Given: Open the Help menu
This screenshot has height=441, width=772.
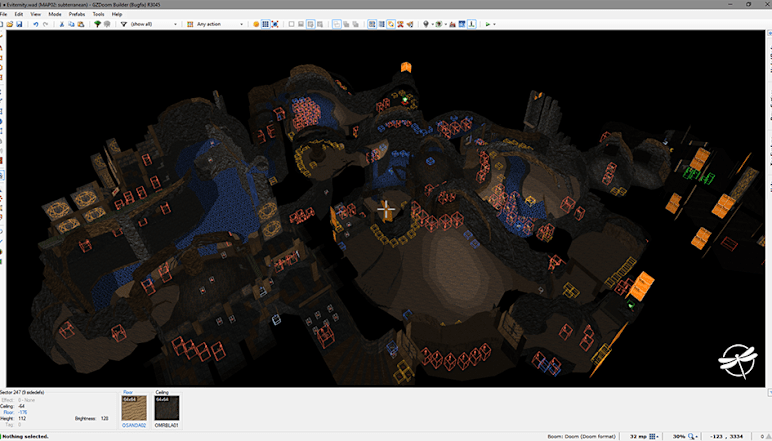Looking at the screenshot, I should [x=117, y=14].
